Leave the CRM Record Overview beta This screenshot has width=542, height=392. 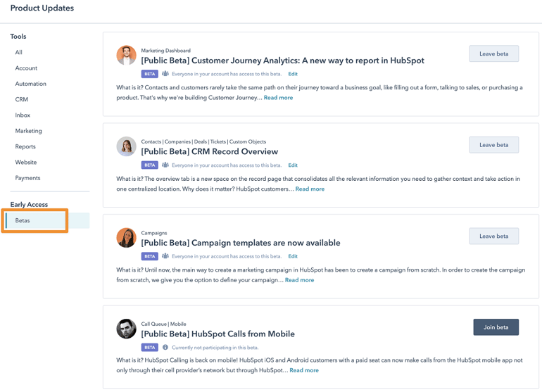point(493,145)
